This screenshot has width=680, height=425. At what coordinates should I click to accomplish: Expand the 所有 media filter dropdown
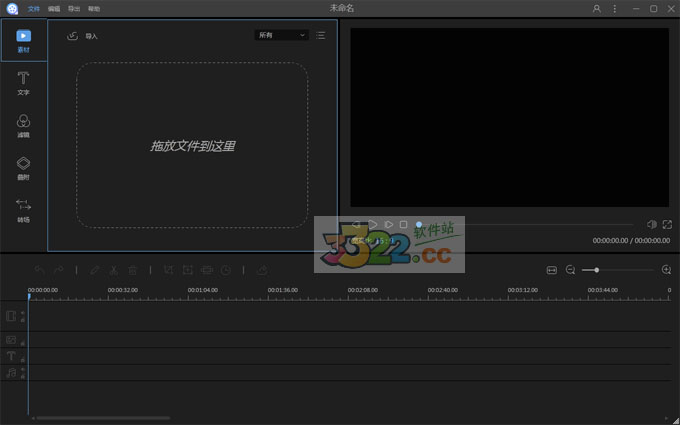281,35
